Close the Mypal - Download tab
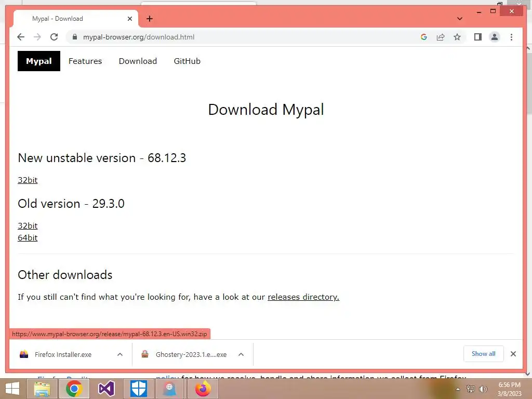Viewport: 532px width, 399px height. [129, 19]
